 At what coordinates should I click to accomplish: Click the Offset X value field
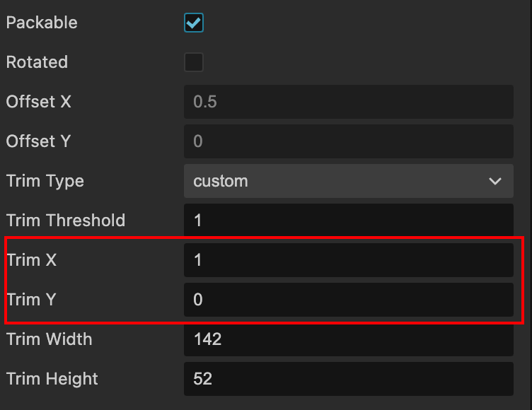348,102
